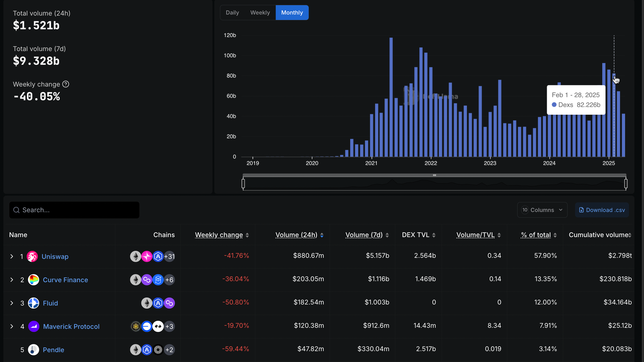Image resolution: width=644 pixels, height=362 pixels.
Task: Expand the Uniswap row
Action: [12, 256]
